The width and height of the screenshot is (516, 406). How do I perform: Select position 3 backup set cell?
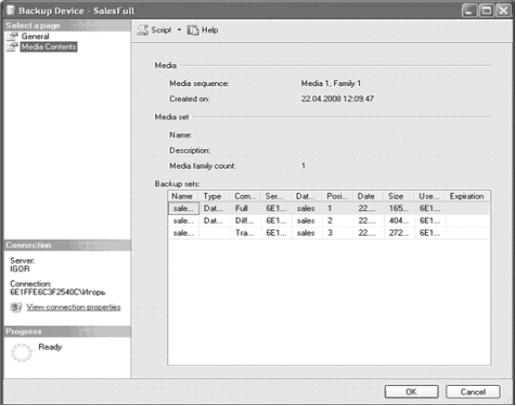[x=338, y=233]
